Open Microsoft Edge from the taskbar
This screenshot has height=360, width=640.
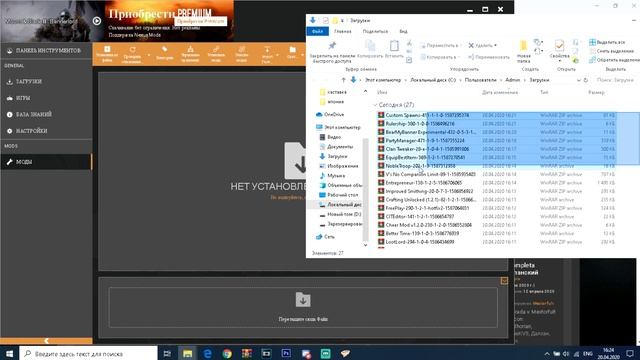(x=207, y=353)
